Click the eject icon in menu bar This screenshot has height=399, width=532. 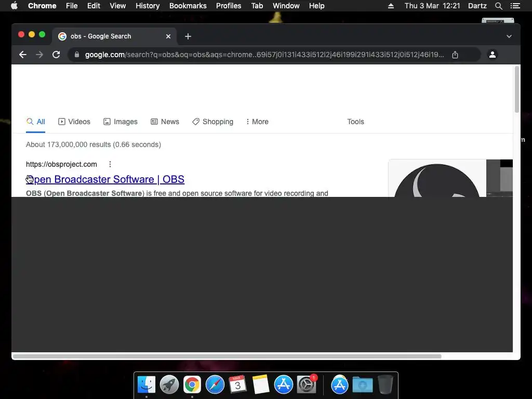pos(391,6)
